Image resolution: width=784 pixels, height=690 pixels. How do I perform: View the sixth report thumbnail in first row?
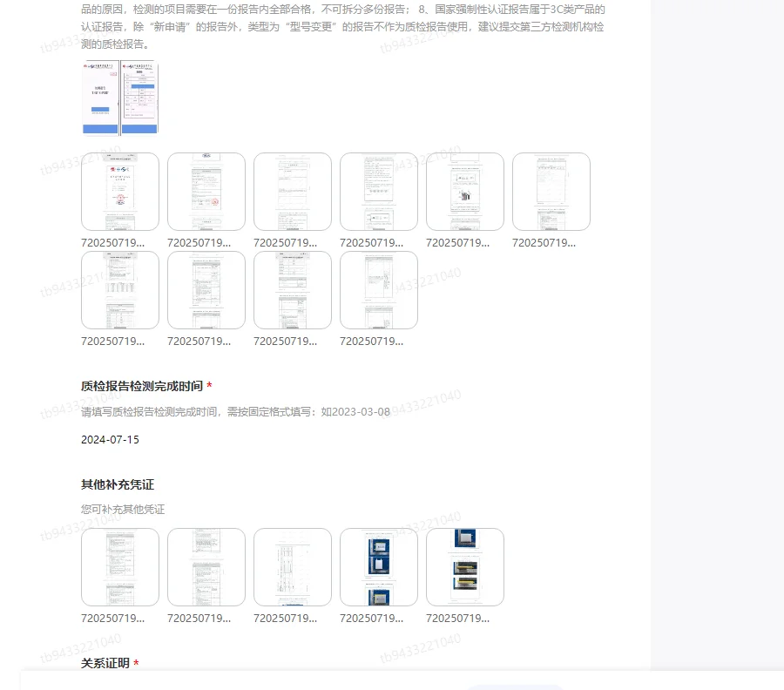pyautogui.click(x=551, y=191)
